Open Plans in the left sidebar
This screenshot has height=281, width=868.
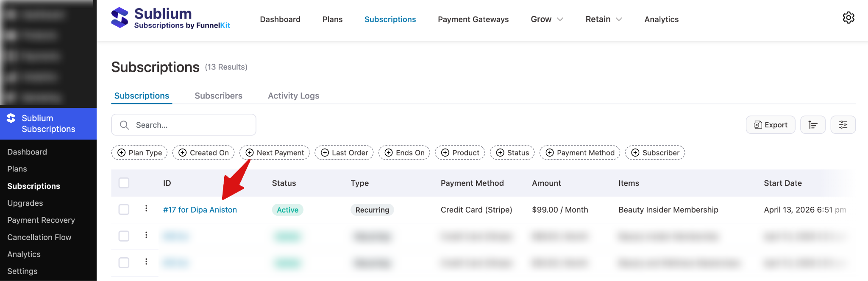pos(17,169)
